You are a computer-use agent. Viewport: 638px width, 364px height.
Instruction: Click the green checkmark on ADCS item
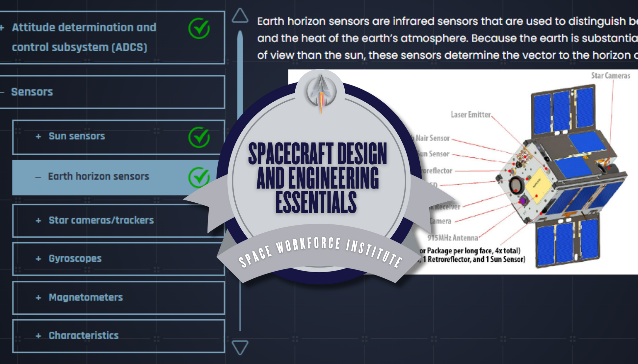199,29
